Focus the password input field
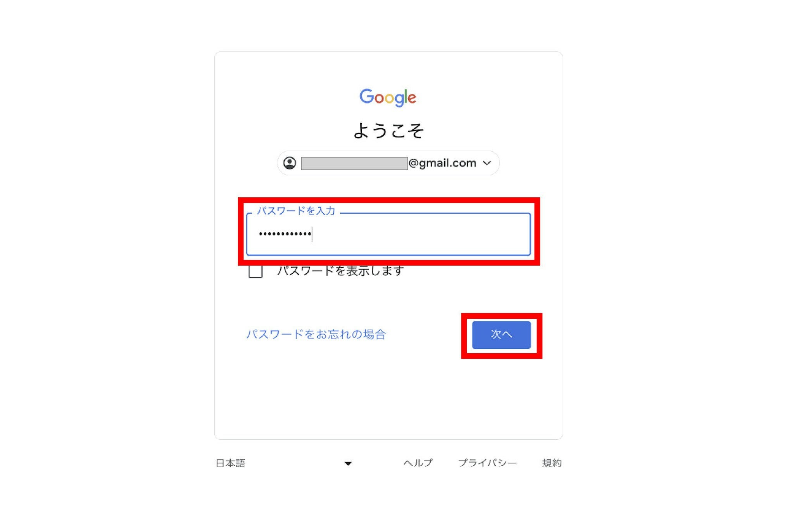Screen dimensions: 794x532 [388, 234]
